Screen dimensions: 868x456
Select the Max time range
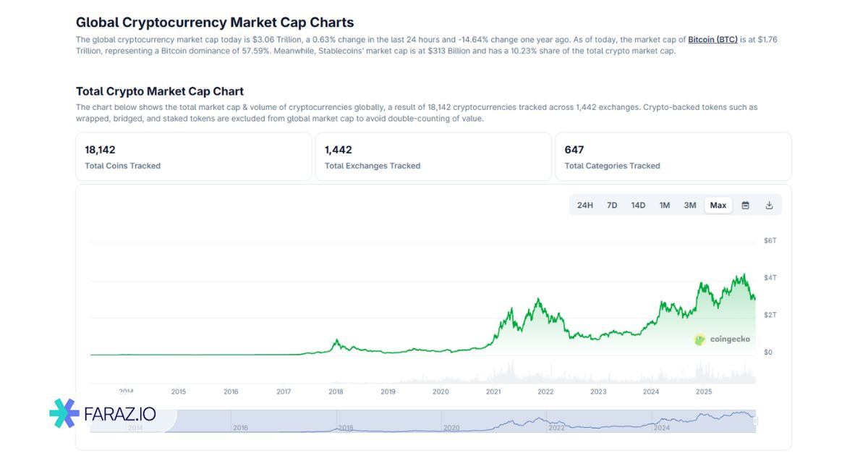click(x=718, y=206)
